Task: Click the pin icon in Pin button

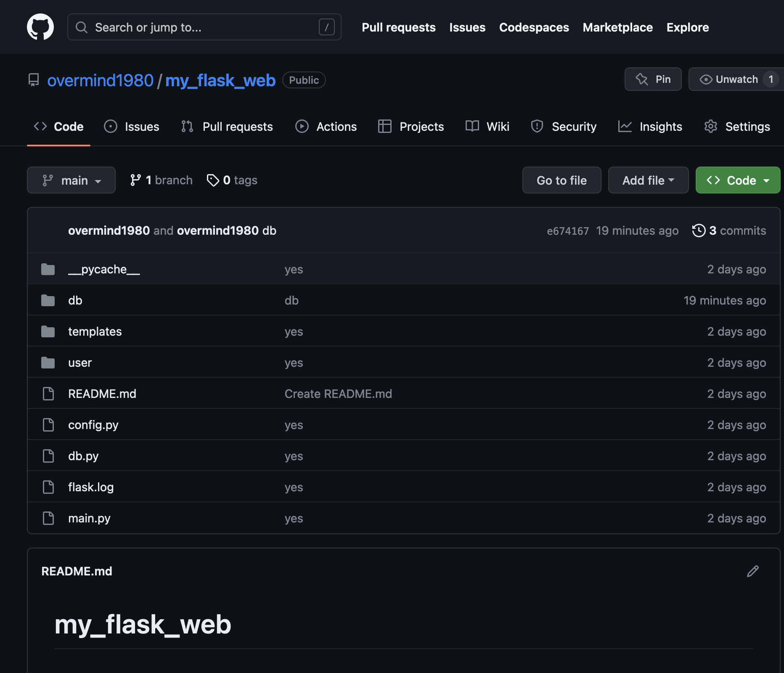Action: (x=642, y=79)
